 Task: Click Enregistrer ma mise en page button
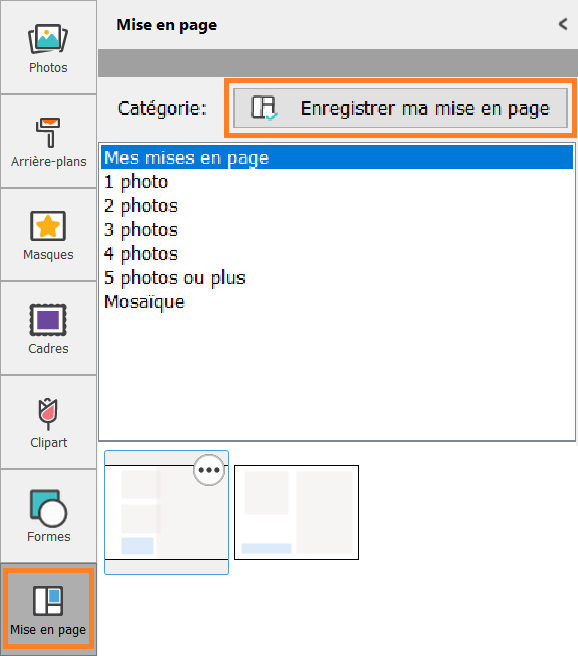[x=400, y=108]
